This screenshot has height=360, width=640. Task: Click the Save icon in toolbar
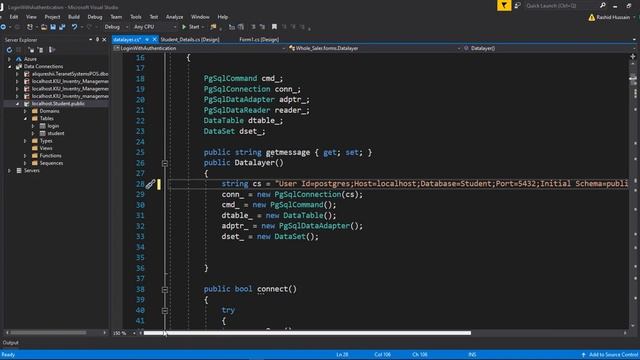[53, 27]
